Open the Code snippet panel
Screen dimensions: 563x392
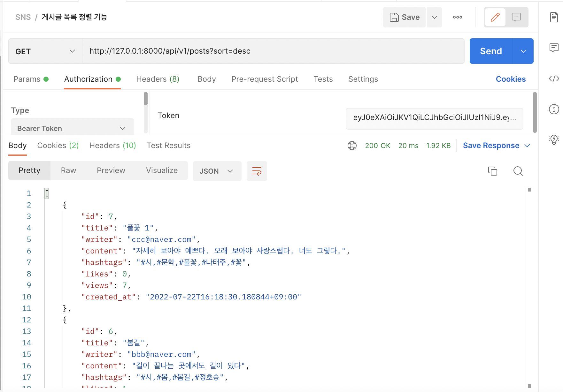(x=554, y=79)
